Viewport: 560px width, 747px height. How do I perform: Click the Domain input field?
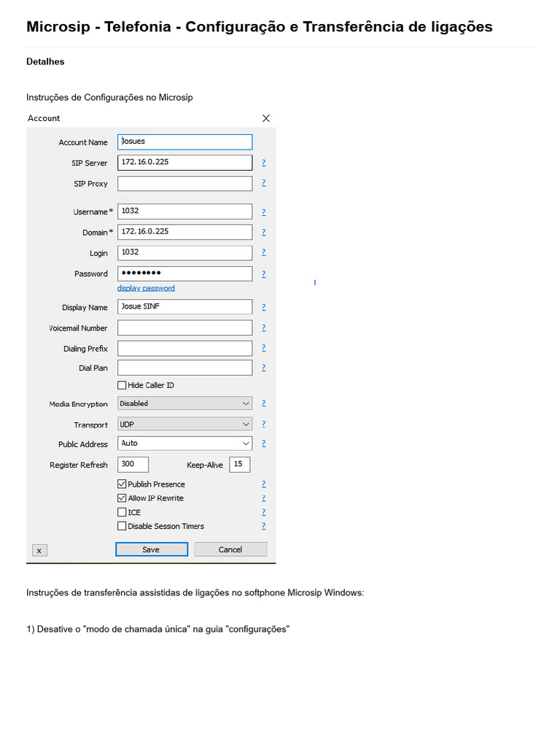[184, 232]
